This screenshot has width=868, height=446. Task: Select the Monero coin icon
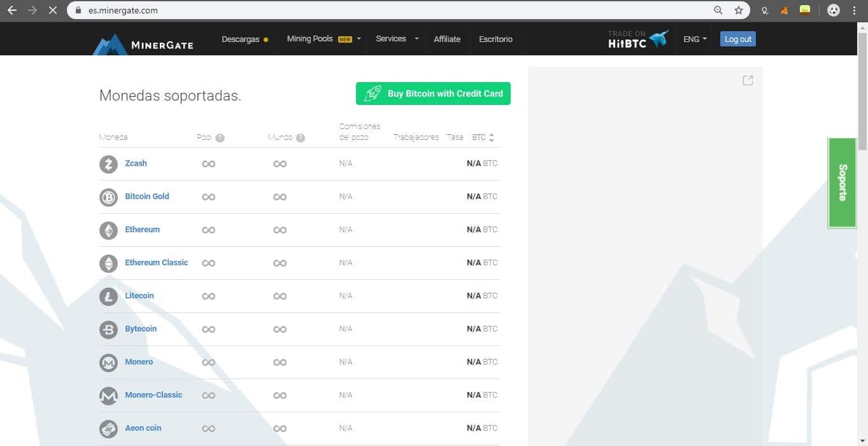click(109, 363)
